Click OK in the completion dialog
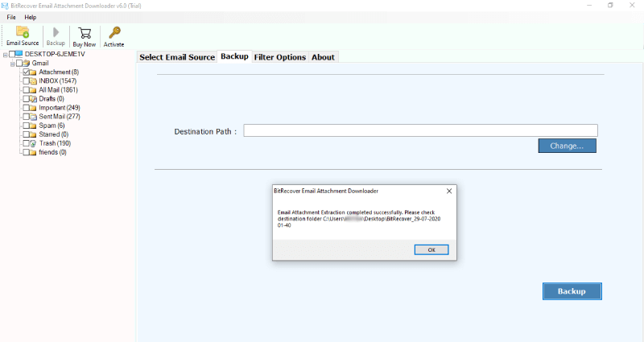The width and height of the screenshot is (644, 342). point(431,249)
